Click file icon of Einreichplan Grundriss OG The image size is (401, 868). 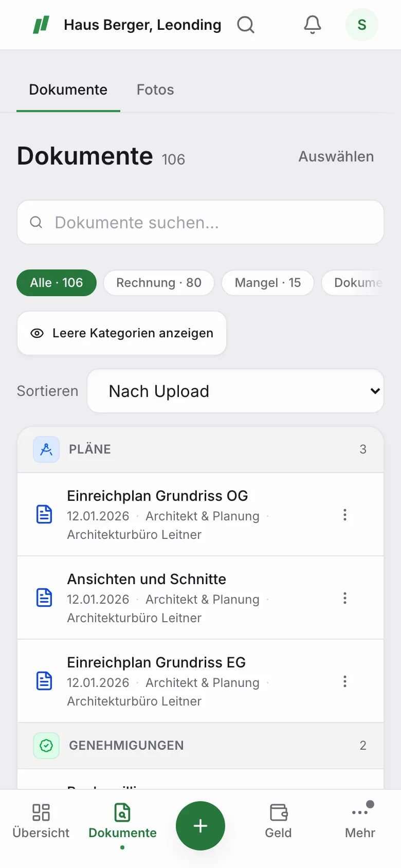click(x=44, y=514)
